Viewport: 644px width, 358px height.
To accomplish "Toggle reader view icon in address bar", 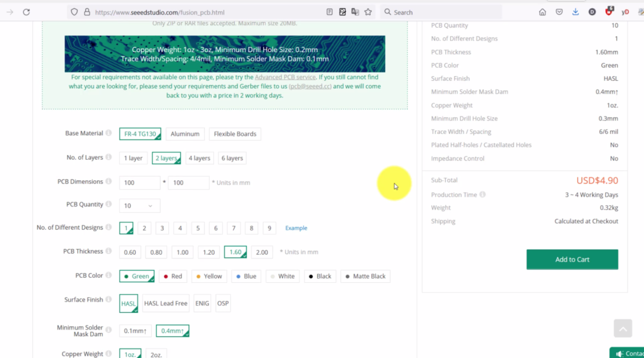I will click(330, 12).
